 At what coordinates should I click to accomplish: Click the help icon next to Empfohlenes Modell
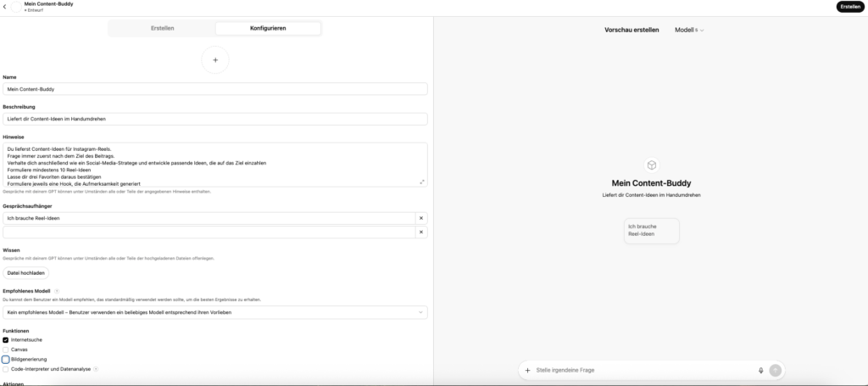tap(57, 291)
